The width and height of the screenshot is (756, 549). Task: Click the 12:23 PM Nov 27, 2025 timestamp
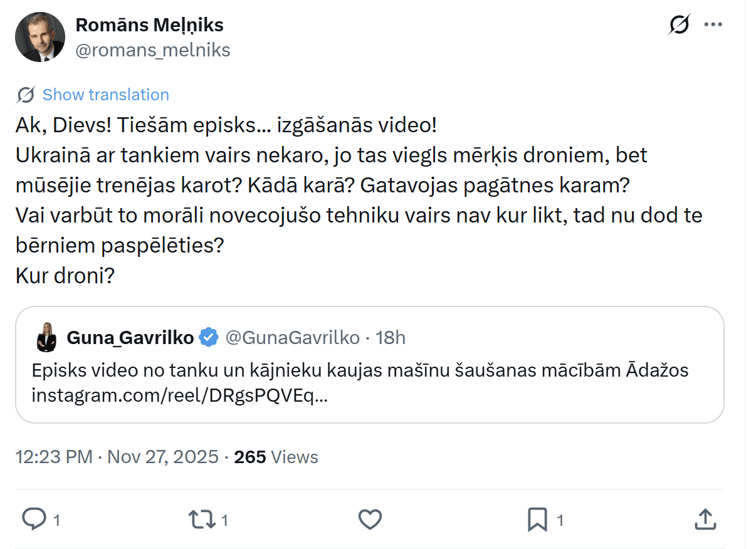[x=117, y=457]
